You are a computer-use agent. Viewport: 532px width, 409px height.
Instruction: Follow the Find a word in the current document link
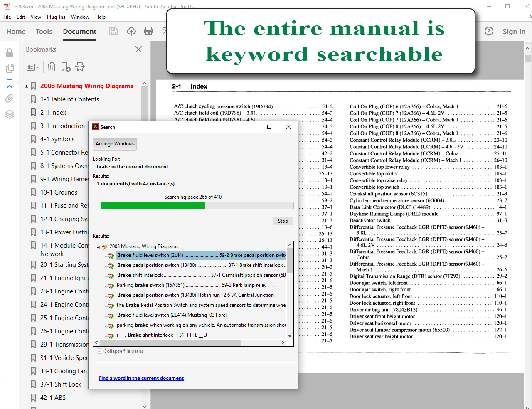pos(141,378)
